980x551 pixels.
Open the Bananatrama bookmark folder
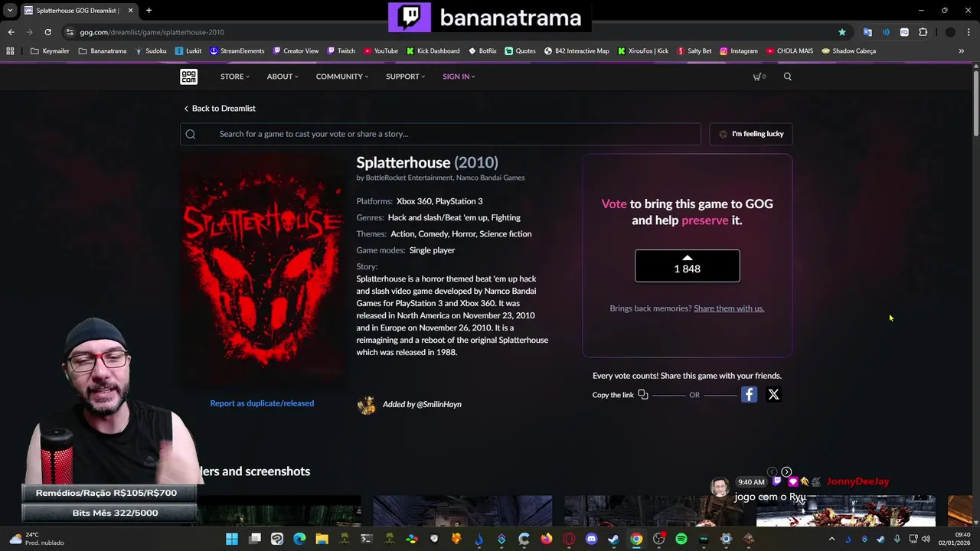[103, 51]
